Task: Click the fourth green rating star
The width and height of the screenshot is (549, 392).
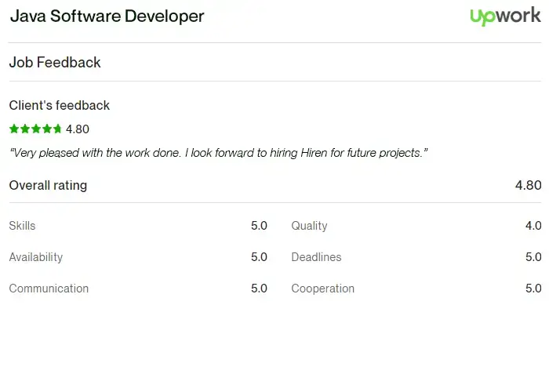Action: pyautogui.click(x=46, y=129)
